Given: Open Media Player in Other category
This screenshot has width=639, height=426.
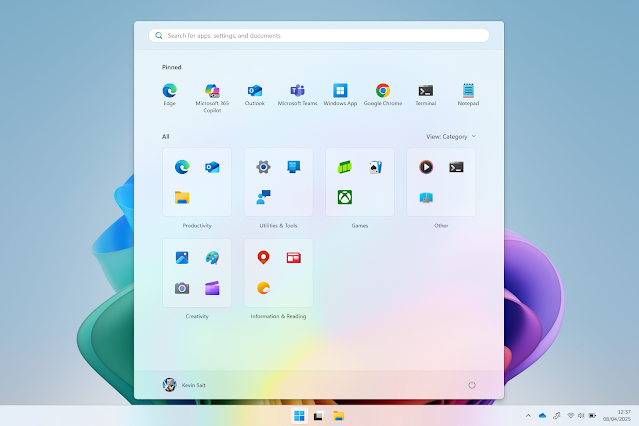Looking at the screenshot, I should click(426, 167).
